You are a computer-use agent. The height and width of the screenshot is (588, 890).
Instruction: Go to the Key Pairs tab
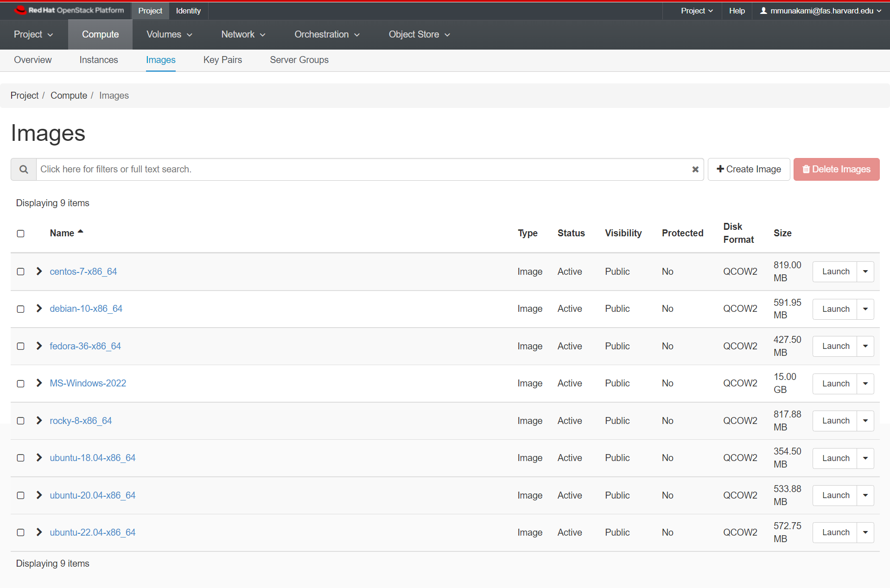[222, 60]
